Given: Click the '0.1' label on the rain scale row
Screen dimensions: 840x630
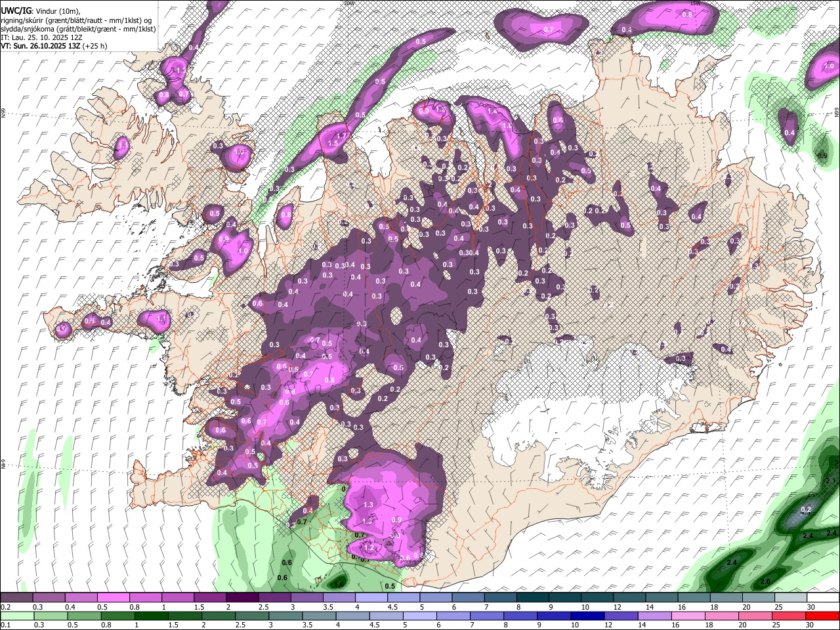Looking at the screenshot, I should (6, 625).
